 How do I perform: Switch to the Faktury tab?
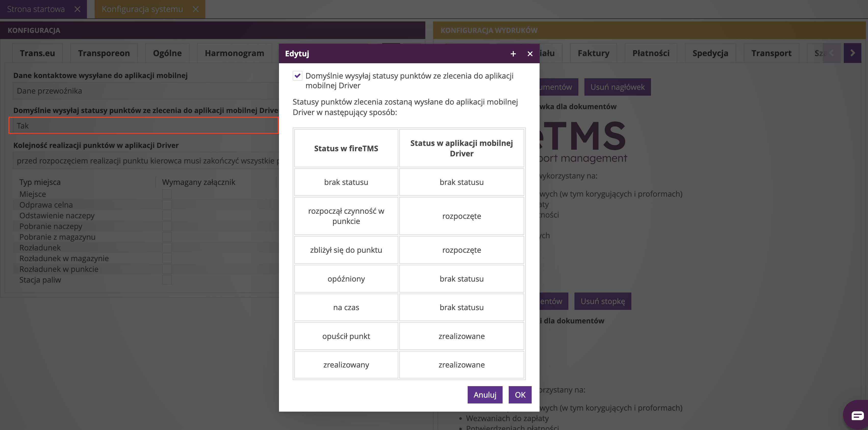point(593,53)
